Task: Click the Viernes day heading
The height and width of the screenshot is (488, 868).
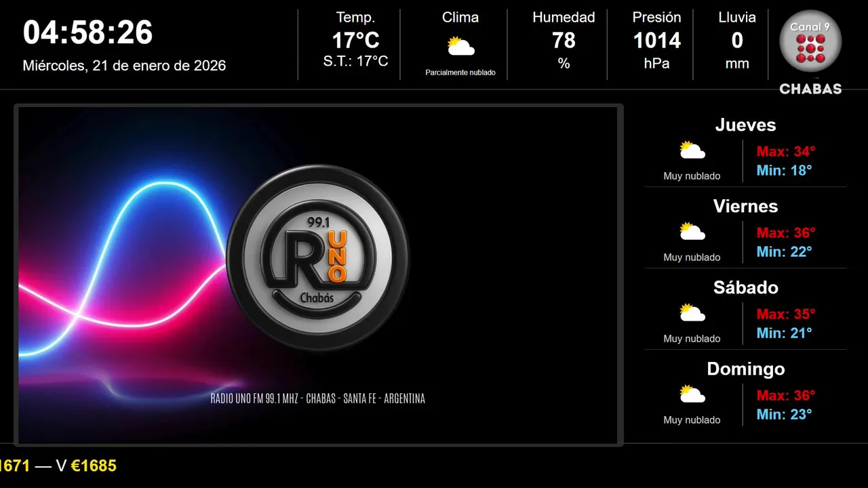Action: pos(745,206)
